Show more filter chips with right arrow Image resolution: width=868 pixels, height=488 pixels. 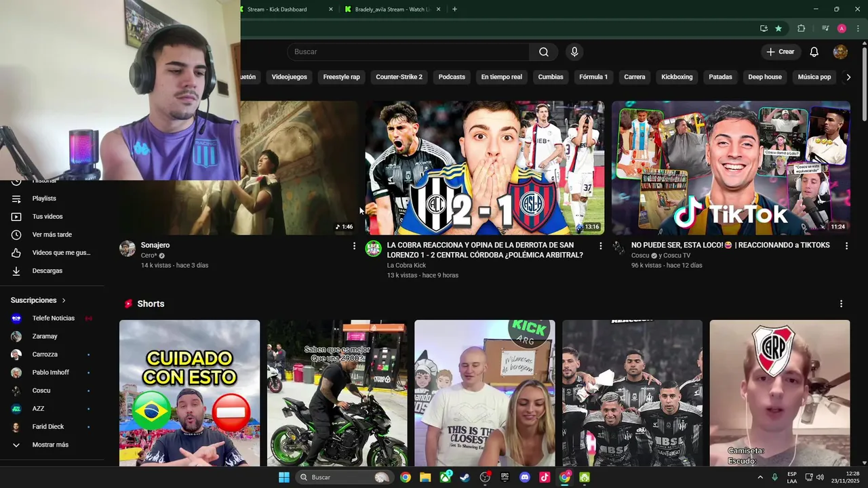(848, 77)
